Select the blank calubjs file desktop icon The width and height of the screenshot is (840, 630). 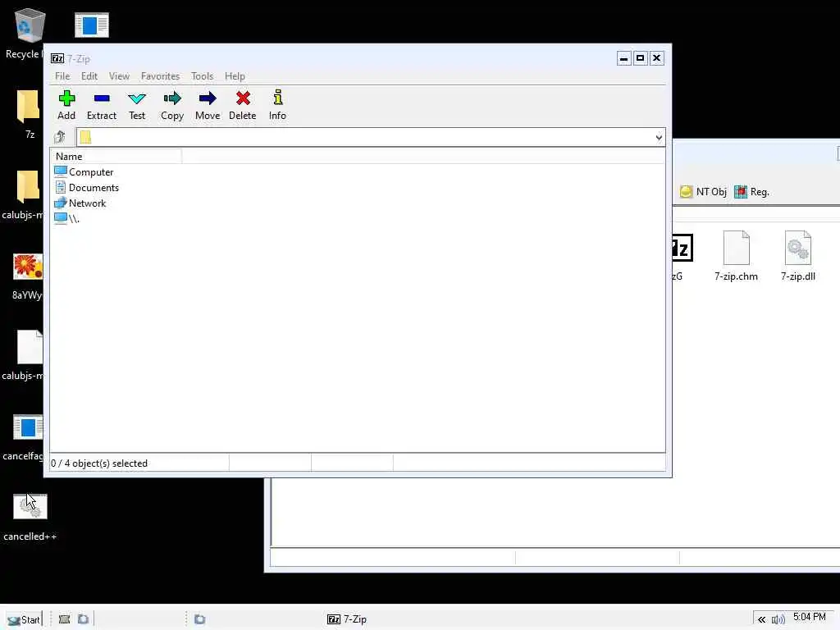[30, 347]
